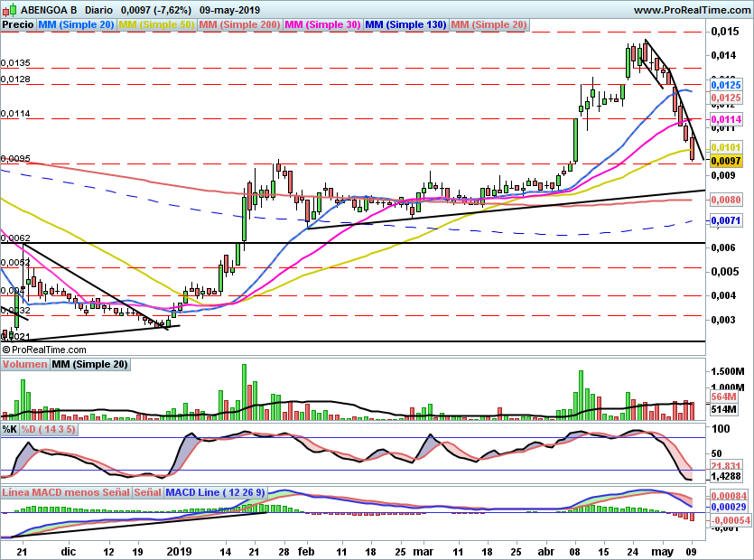Click the 0,00029 MACD line value
The width and height of the screenshot is (754, 560).
click(x=729, y=507)
